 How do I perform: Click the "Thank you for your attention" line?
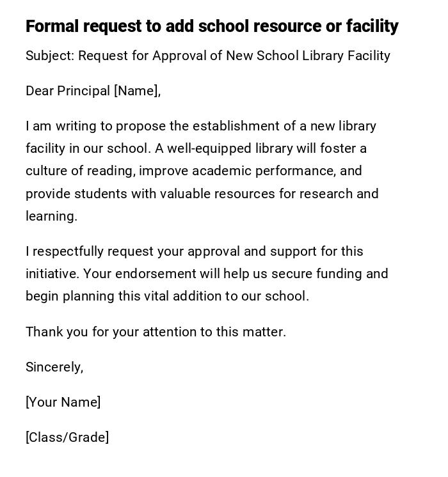coord(156,332)
